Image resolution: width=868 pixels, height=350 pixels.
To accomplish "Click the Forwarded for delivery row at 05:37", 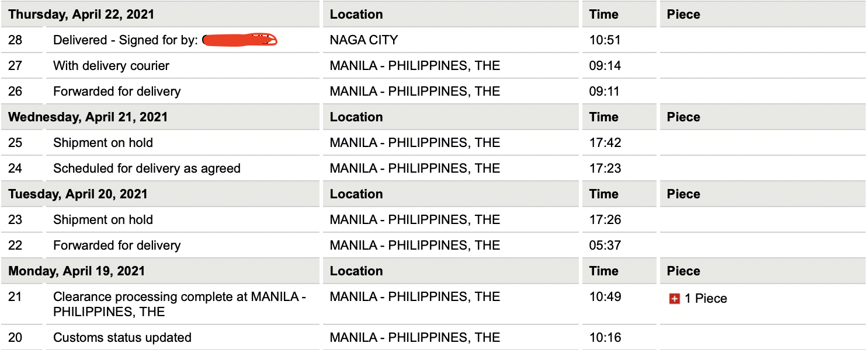I will (433, 246).
